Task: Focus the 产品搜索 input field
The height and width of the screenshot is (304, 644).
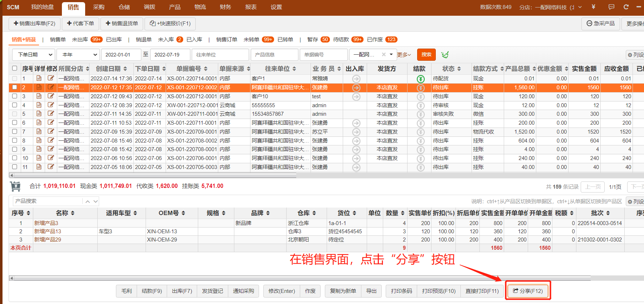Action: click(x=48, y=201)
